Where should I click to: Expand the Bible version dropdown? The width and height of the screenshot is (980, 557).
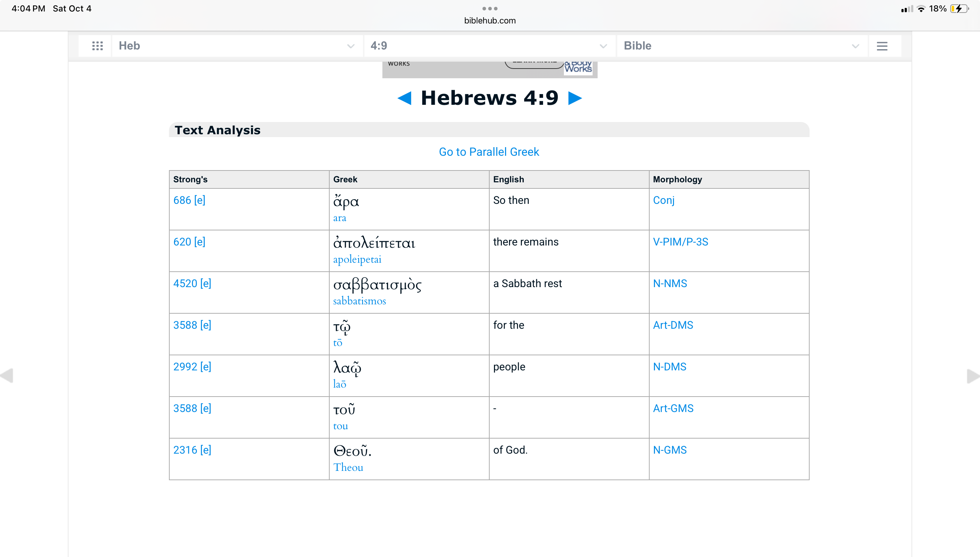pos(741,46)
